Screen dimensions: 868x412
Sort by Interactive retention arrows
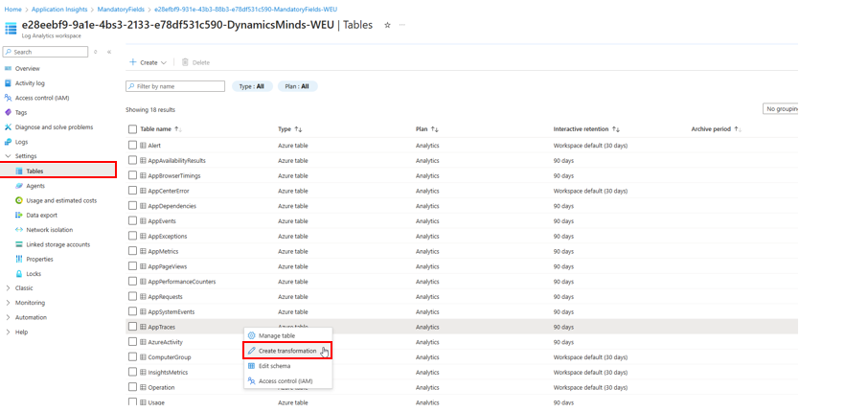click(616, 129)
